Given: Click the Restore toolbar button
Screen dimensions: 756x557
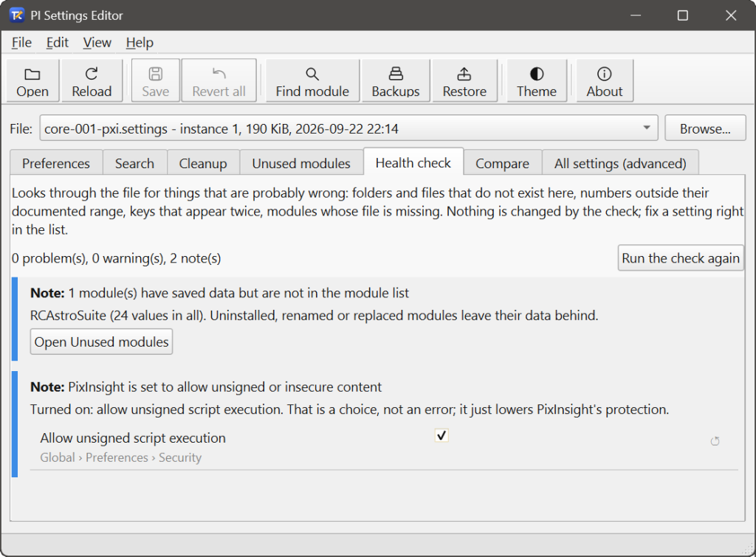Looking at the screenshot, I should (465, 81).
